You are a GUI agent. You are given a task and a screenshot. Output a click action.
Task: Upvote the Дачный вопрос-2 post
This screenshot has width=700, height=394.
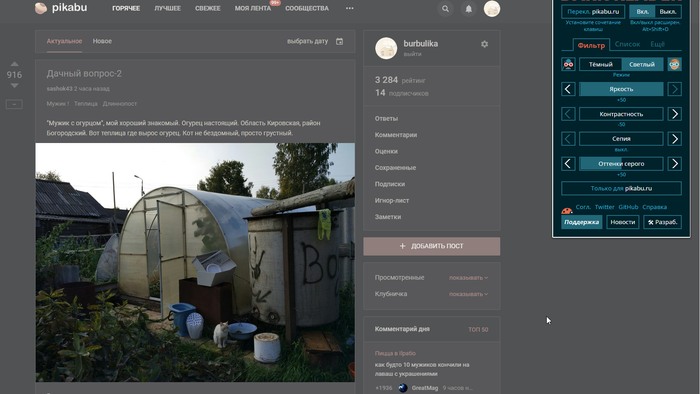point(14,64)
